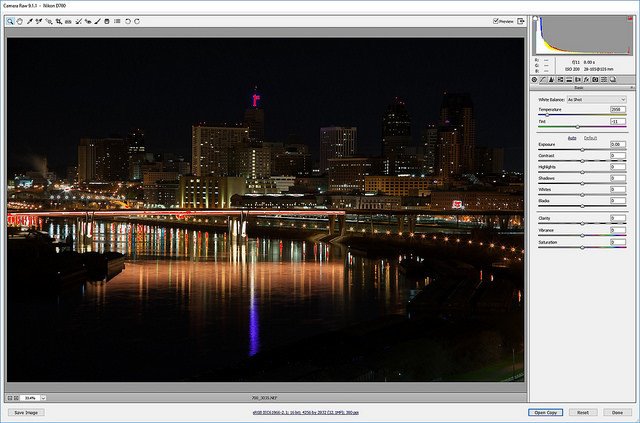This screenshot has width=640, height=423.
Task: Click the Open Copy button
Action: click(x=545, y=412)
